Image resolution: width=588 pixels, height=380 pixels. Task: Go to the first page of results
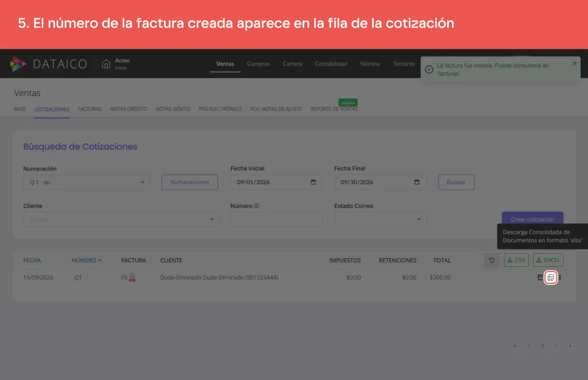click(x=515, y=346)
